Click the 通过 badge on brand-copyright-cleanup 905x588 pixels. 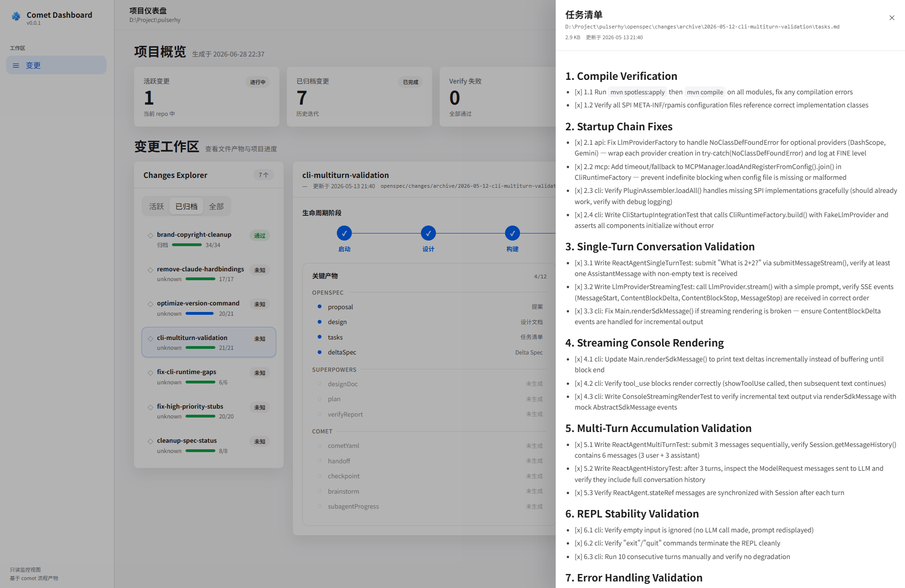[260, 236]
